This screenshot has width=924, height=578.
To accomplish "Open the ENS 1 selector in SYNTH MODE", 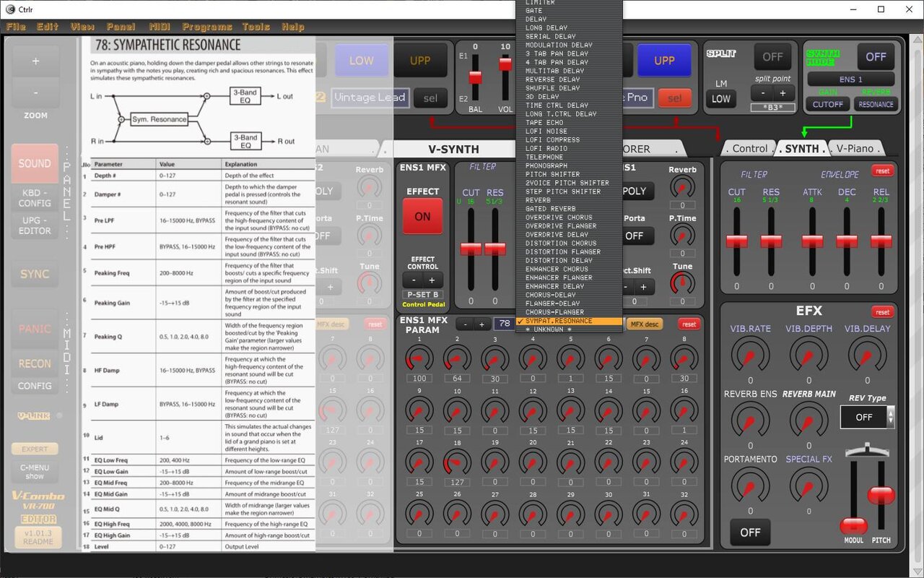I will [850, 79].
